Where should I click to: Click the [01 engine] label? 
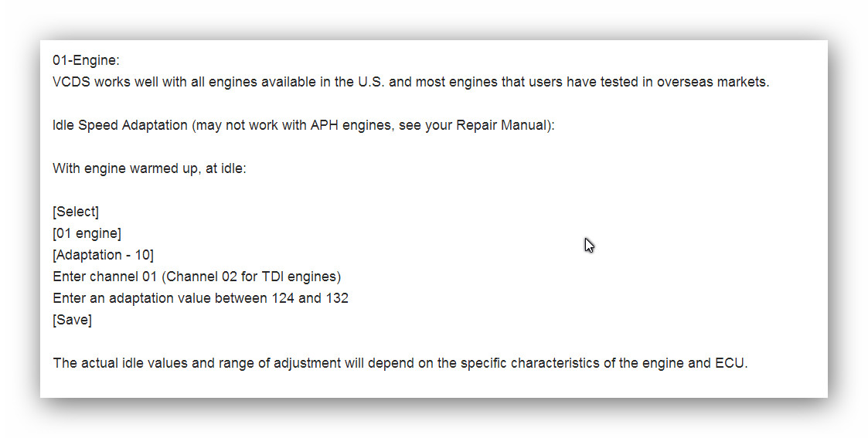click(x=87, y=233)
